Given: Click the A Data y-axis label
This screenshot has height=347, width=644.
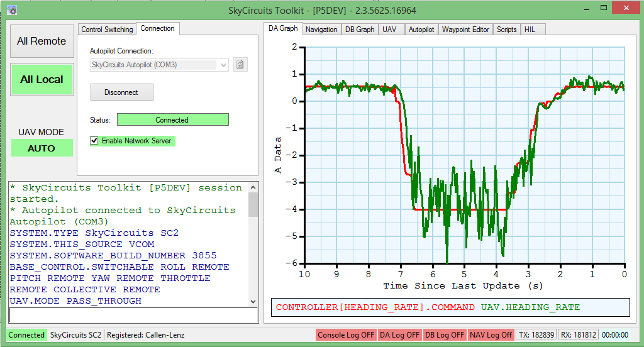Looking at the screenshot, I should (x=278, y=155).
